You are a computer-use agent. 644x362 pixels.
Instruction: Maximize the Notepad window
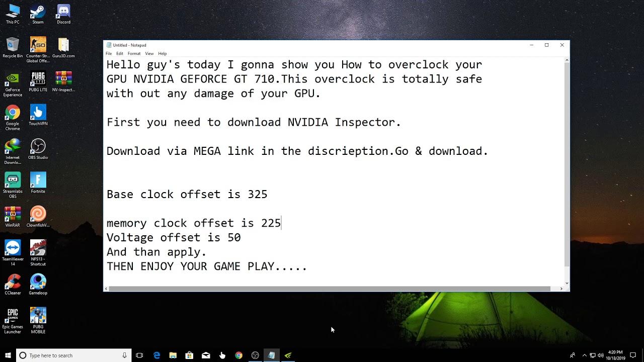(x=546, y=45)
